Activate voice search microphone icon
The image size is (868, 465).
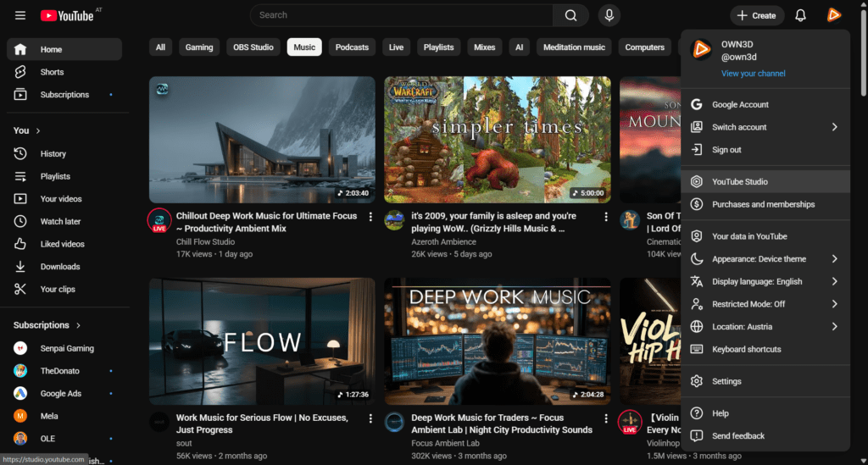609,15
